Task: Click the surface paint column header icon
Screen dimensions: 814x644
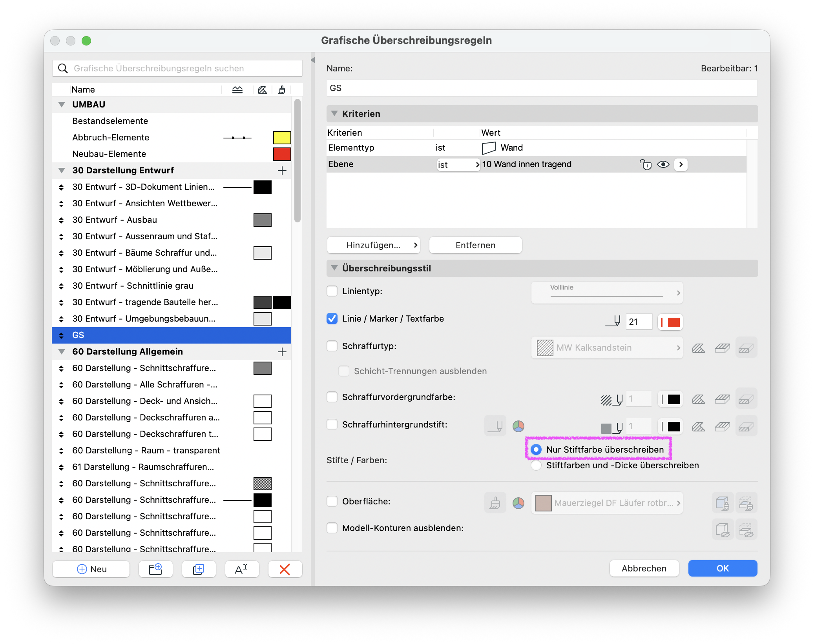Action: coord(282,90)
